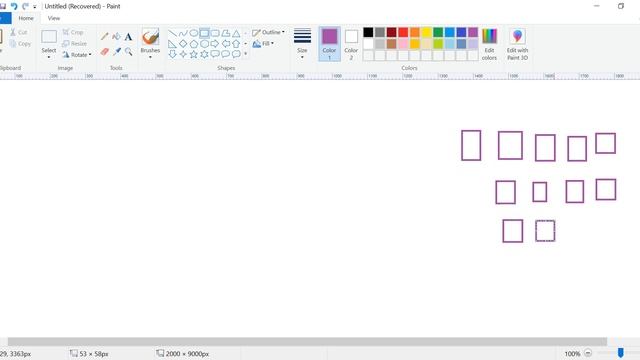Open the blue File menu tab
640x360 pixels.
click(x=5, y=18)
